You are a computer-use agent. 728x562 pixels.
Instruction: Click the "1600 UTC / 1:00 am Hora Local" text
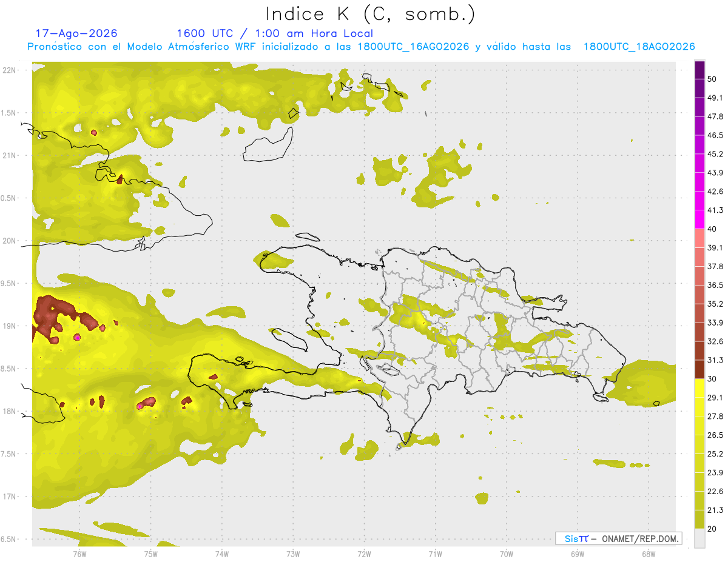tap(275, 33)
